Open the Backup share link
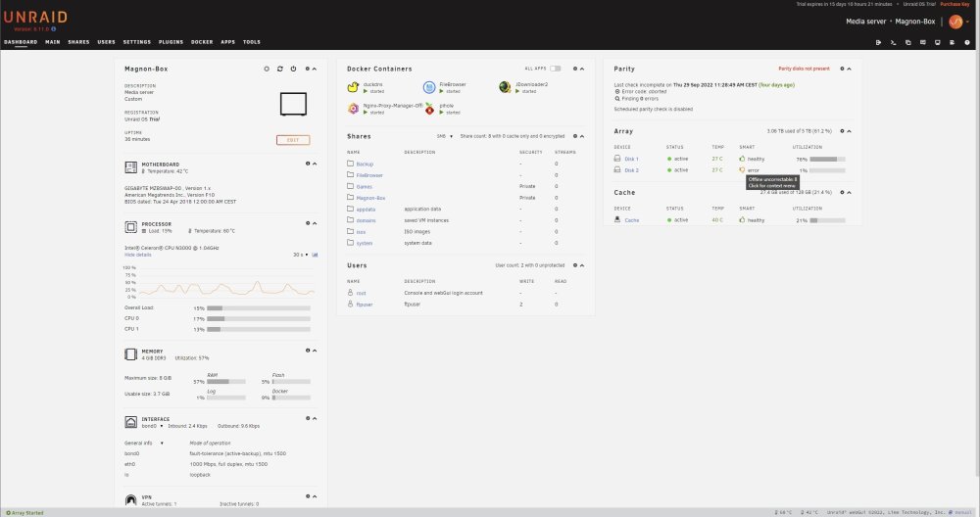Image resolution: width=980 pixels, height=517 pixels. 365,164
